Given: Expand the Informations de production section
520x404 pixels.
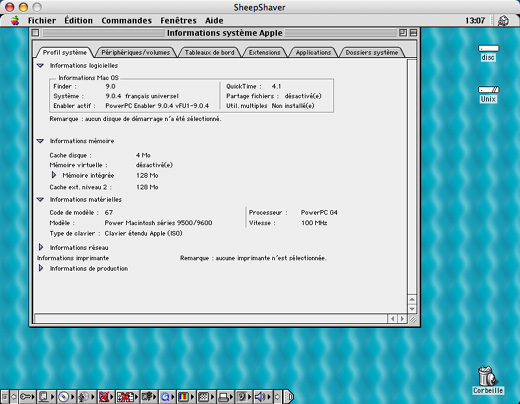Looking at the screenshot, I should tap(41, 268).
